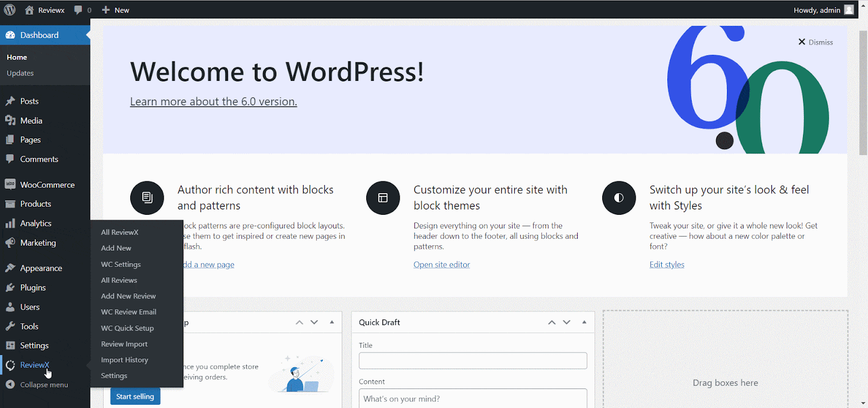The image size is (868, 408).
Task: Open the comments bubble icon in admin bar
Action: coord(79,10)
